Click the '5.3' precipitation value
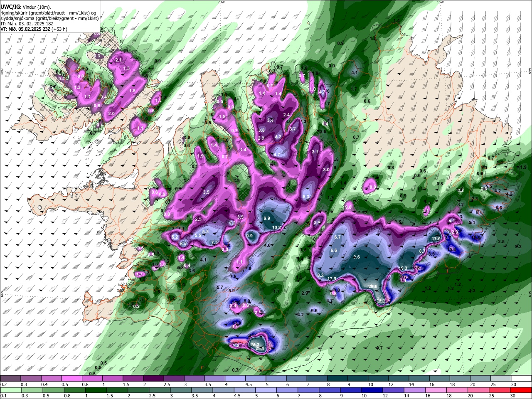Viewport: 532px width, 399px height. 306,197
